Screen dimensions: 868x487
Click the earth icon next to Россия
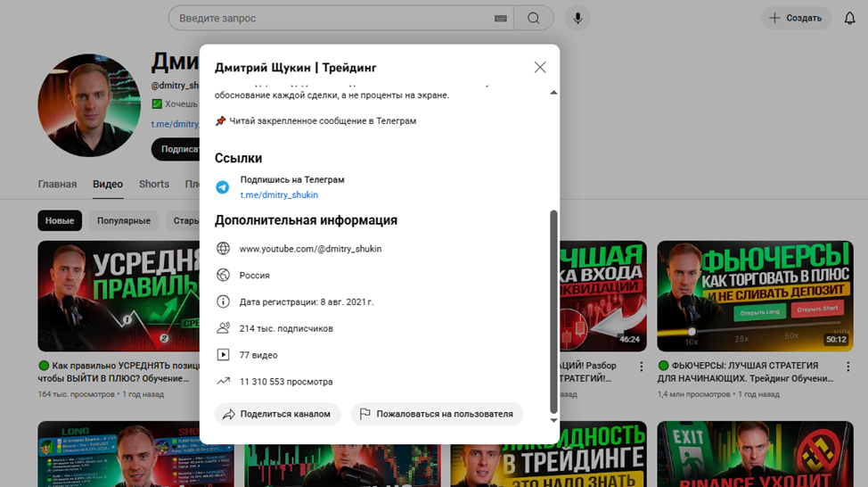[x=223, y=275]
